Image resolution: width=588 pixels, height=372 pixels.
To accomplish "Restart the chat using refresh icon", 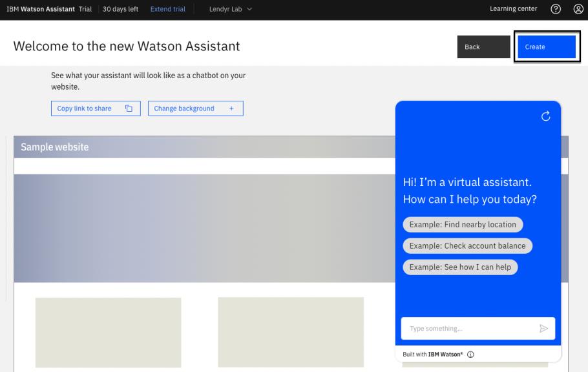I will click(x=545, y=116).
